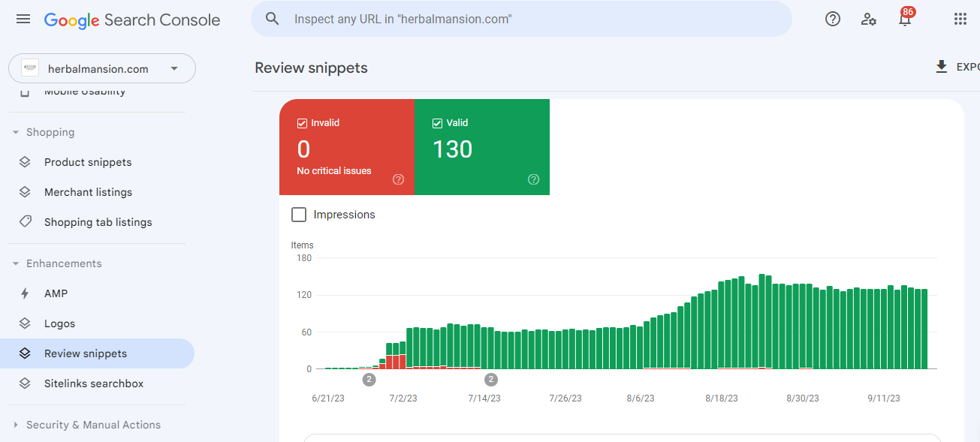
Task: Open notifications bell with 86 badge
Action: point(906,18)
